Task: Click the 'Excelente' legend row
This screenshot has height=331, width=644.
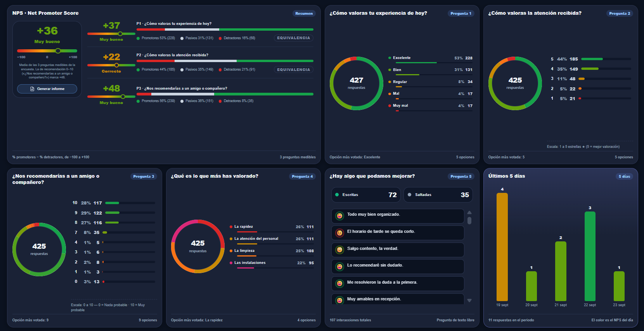Action: tap(430, 59)
